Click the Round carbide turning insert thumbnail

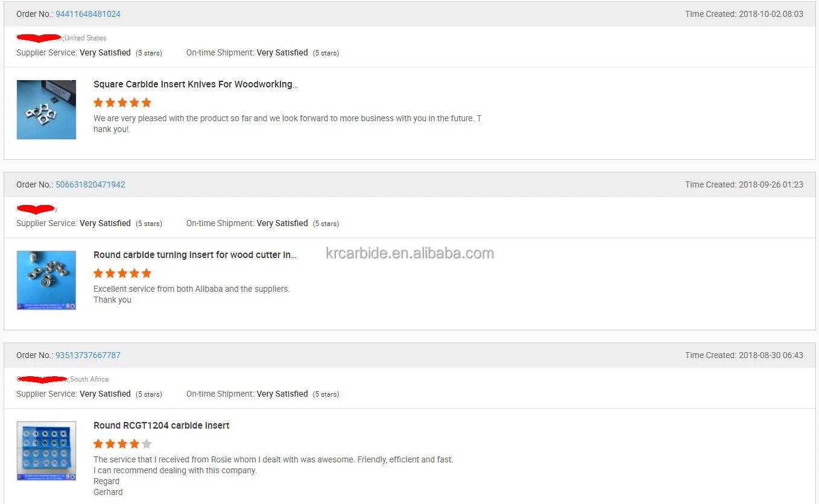[46, 280]
